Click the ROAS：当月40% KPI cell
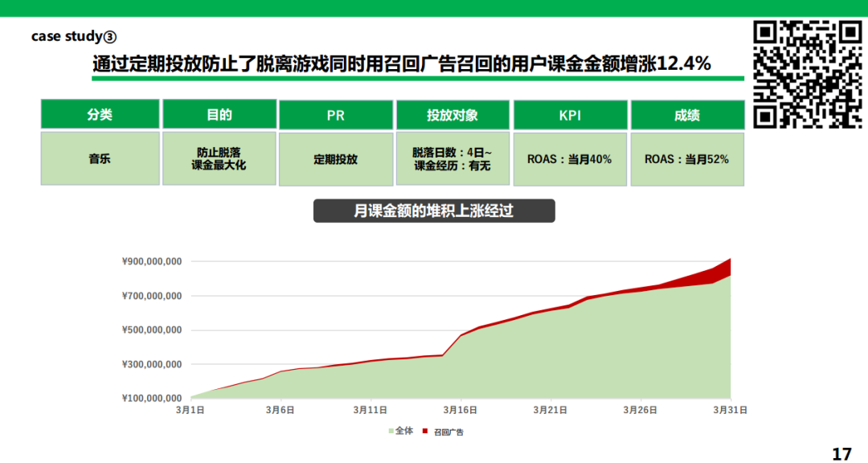Image resolution: width=868 pixels, height=463 pixels. click(x=570, y=158)
